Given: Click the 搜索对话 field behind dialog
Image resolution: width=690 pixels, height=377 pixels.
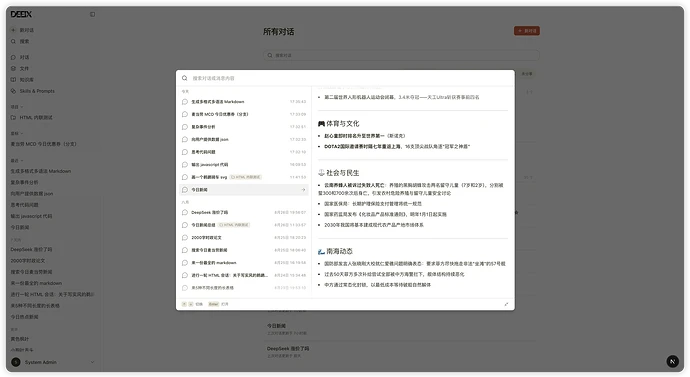Looking at the screenshot, I should pos(401,55).
